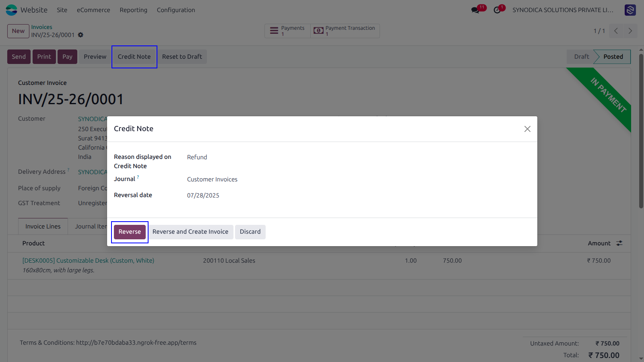This screenshot has width=644, height=362.
Task: Click the line amount ₹ 750.00
Action: (x=599, y=261)
